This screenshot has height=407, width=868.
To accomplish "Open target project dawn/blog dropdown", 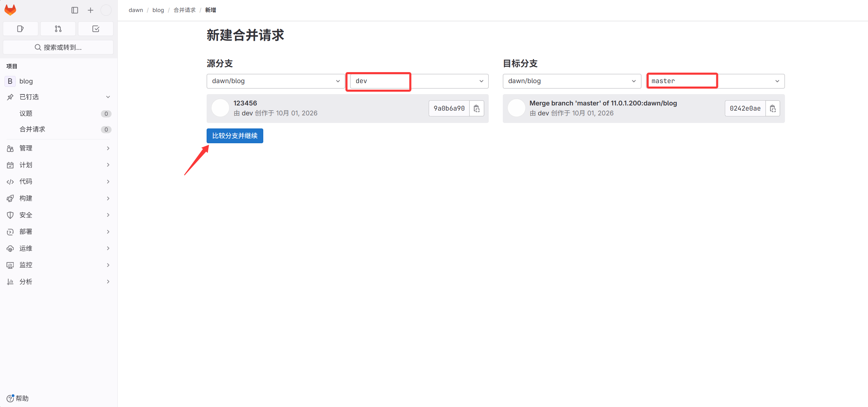I will (x=572, y=81).
